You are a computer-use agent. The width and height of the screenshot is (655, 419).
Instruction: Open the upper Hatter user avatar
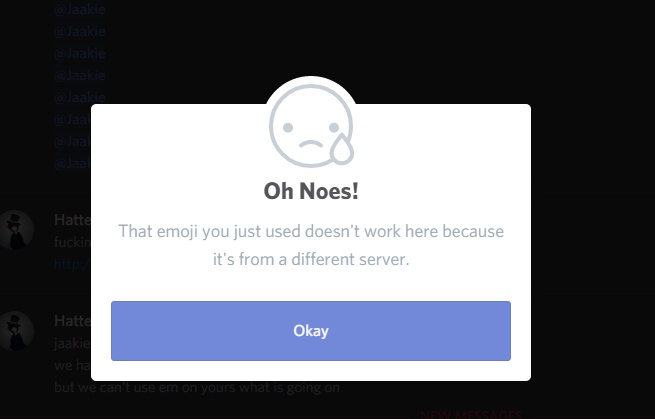pyautogui.click(x=16, y=230)
